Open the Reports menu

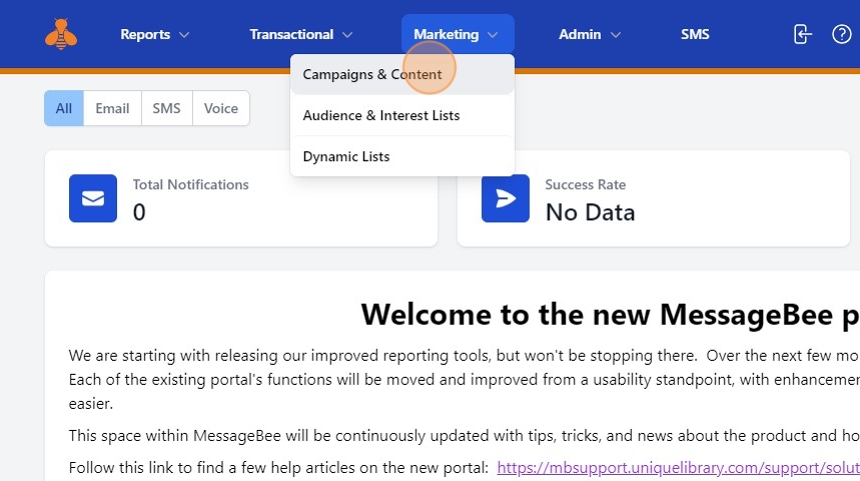155,34
